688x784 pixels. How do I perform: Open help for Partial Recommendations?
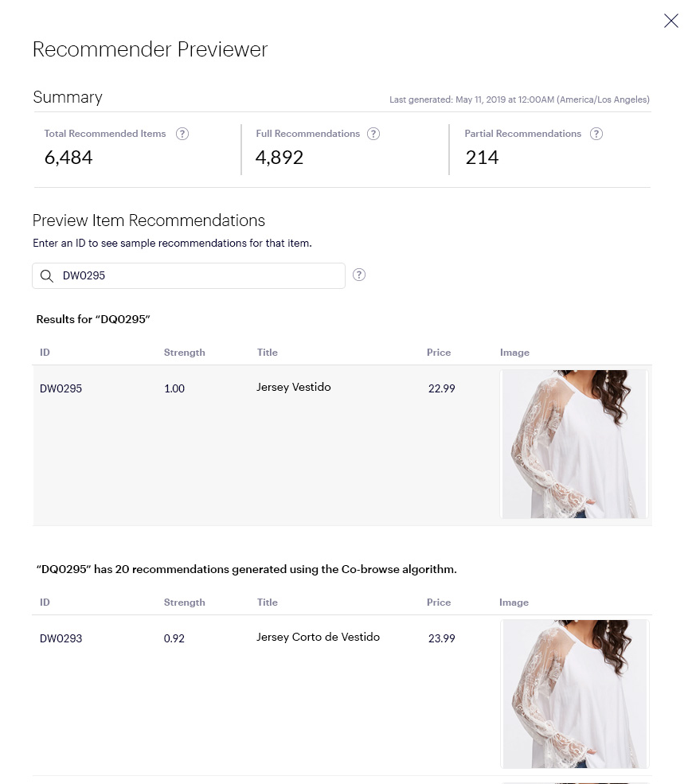point(596,134)
